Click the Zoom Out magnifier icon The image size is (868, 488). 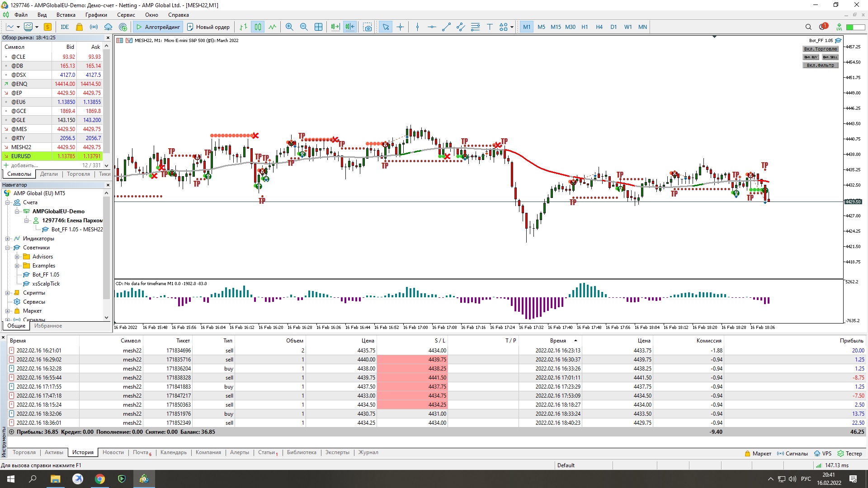pos(304,27)
